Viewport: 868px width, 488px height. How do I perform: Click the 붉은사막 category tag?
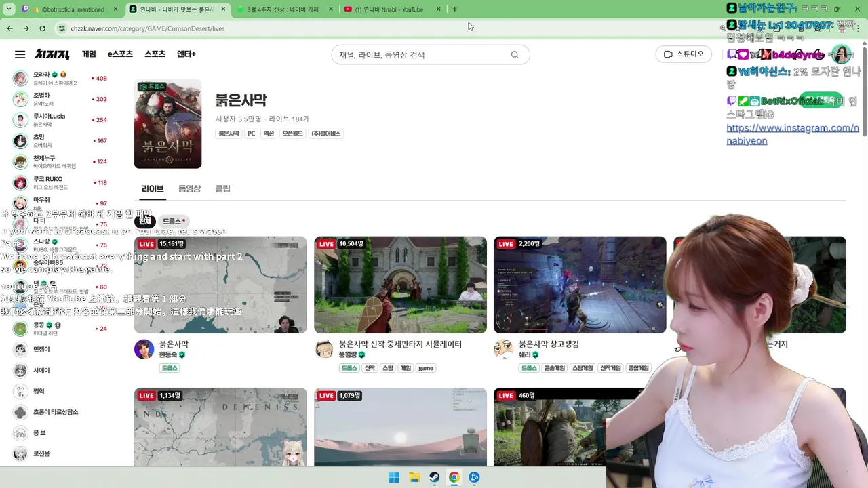pyautogui.click(x=229, y=134)
